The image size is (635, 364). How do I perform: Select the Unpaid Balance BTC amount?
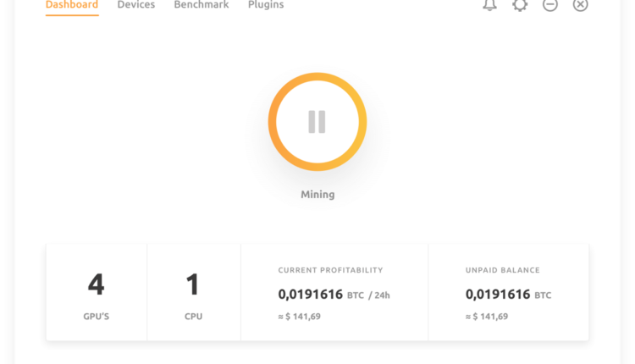pyautogui.click(x=508, y=295)
